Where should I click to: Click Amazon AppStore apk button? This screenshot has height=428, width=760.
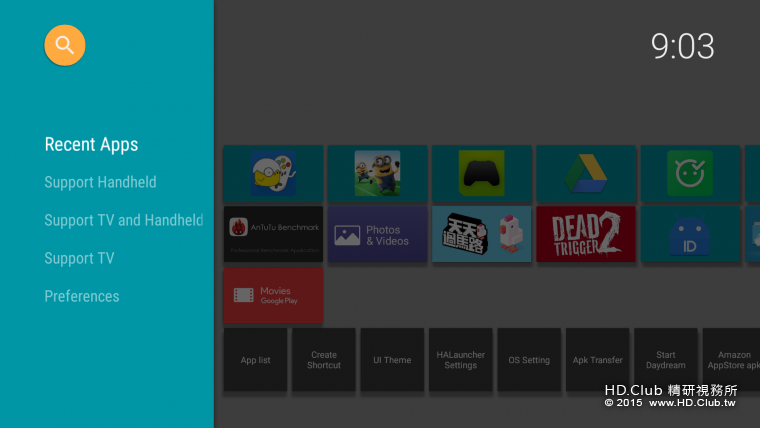731,360
